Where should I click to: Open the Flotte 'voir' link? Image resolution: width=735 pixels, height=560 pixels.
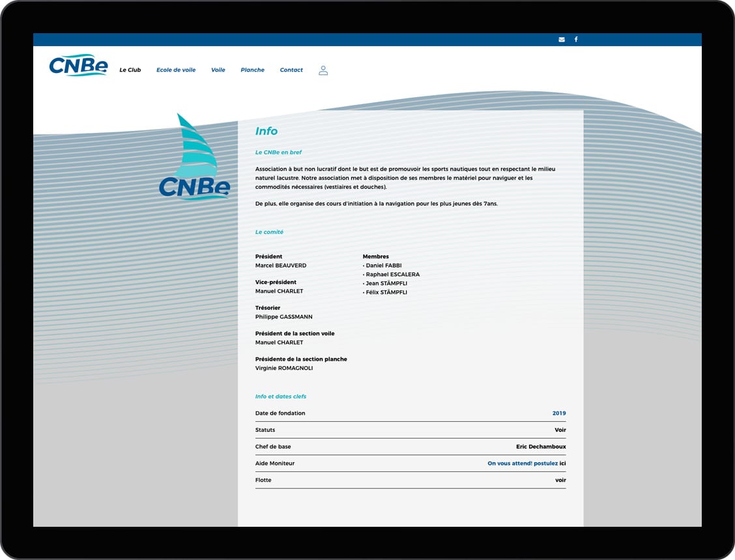tap(560, 480)
